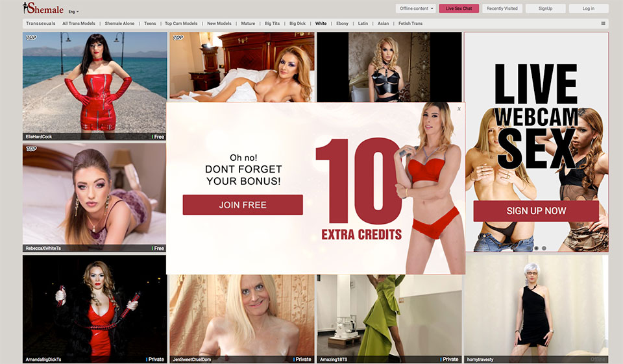Close the bonus credits popup
The image size is (623, 364).
pos(459,109)
